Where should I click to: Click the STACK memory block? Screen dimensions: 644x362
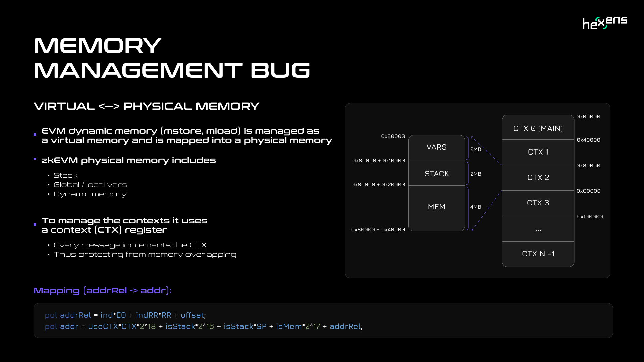[x=436, y=174]
